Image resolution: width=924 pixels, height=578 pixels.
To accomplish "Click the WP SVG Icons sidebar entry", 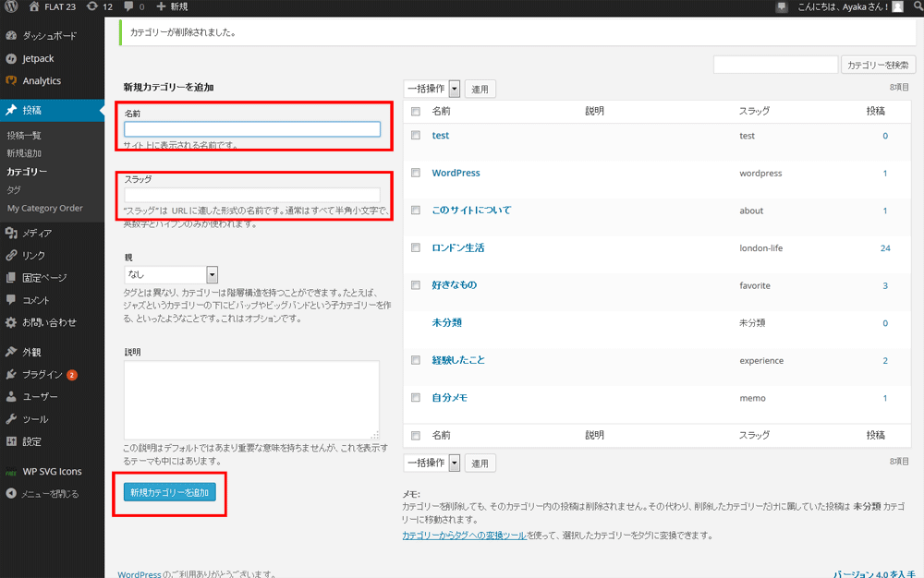I will (x=52, y=471).
